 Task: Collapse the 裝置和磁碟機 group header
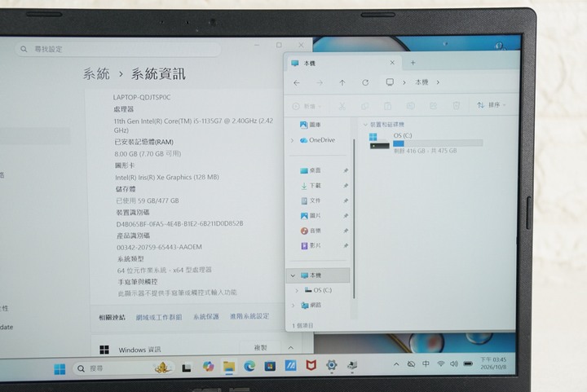[x=365, y=125]
